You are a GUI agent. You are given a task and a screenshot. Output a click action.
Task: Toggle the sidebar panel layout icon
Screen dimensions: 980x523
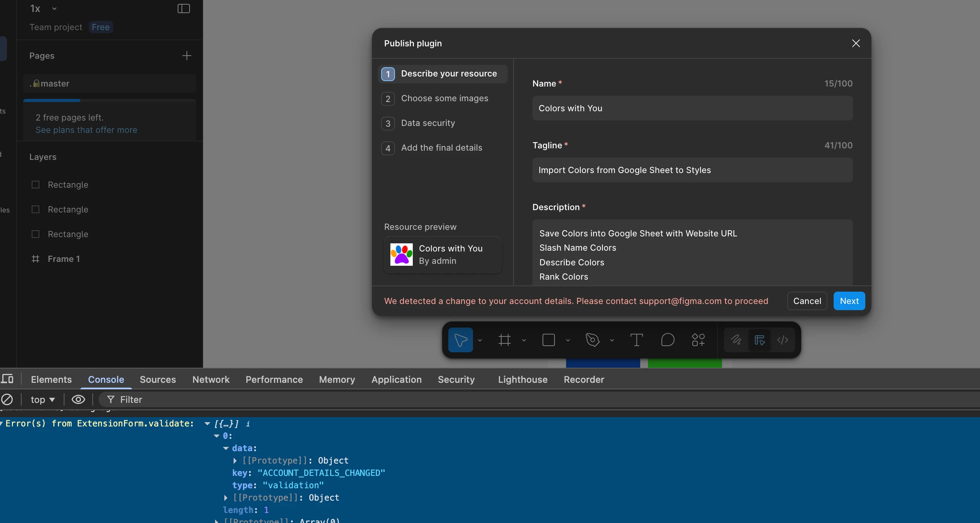tap(183, 8)
